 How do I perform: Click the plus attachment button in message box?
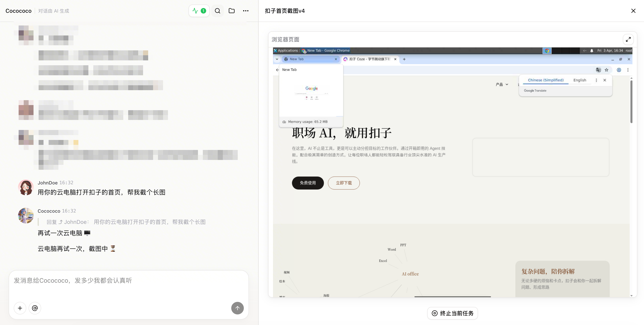[20, 308]
